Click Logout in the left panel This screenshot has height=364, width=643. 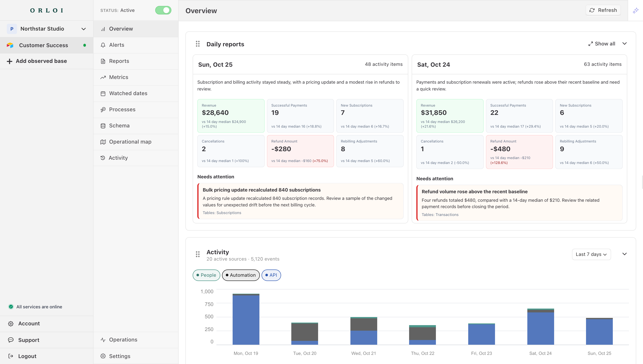coord(47,356)
